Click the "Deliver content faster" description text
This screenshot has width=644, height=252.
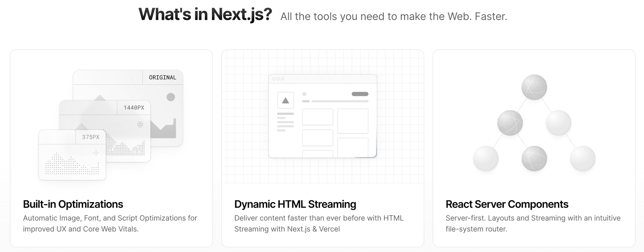(319, 224)
